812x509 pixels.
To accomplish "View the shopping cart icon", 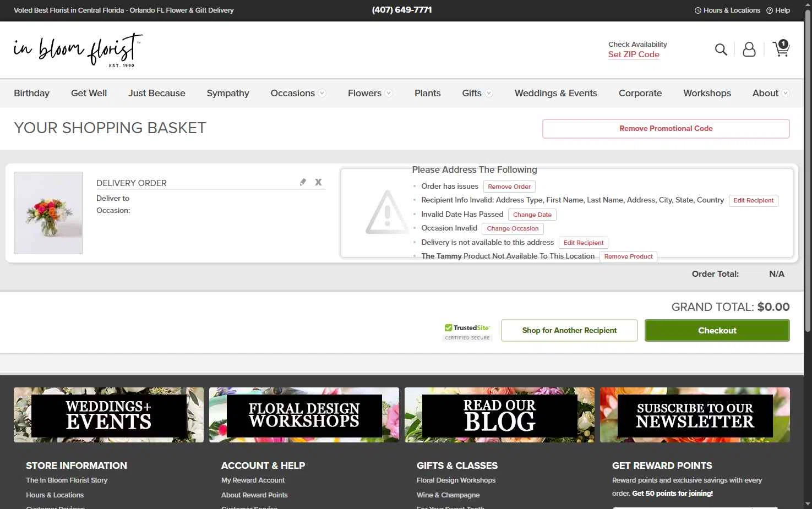I will [781, 48].
